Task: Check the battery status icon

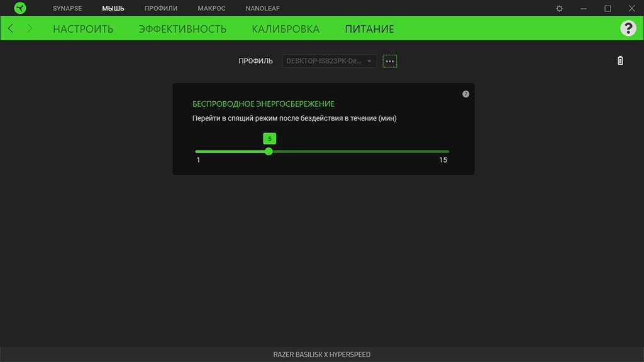Action: [620, 61]
